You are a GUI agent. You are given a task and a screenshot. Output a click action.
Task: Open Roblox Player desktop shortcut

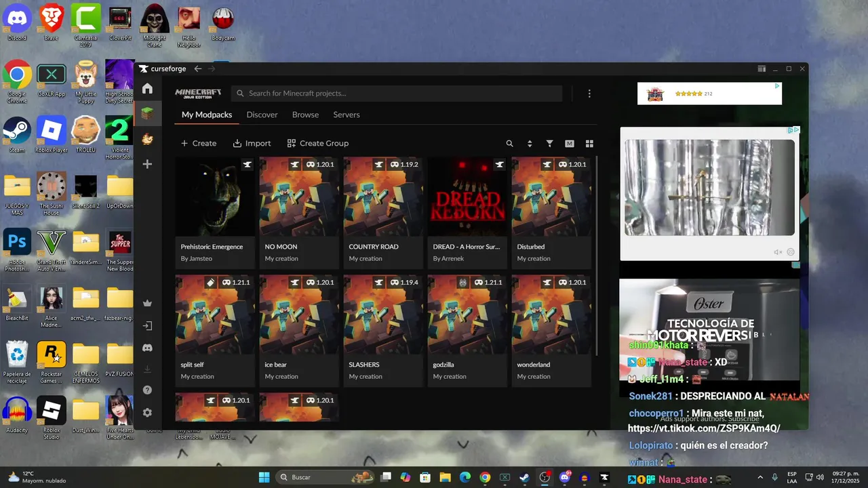point(52,134)
